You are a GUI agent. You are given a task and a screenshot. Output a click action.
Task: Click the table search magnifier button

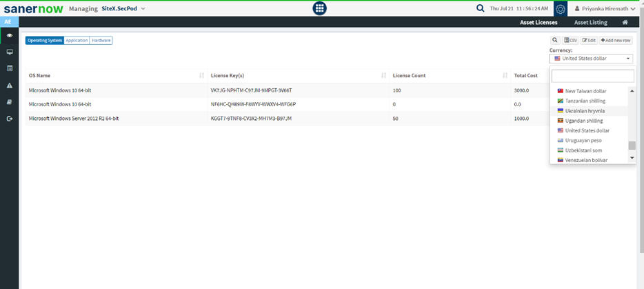(x=555, y=40)
